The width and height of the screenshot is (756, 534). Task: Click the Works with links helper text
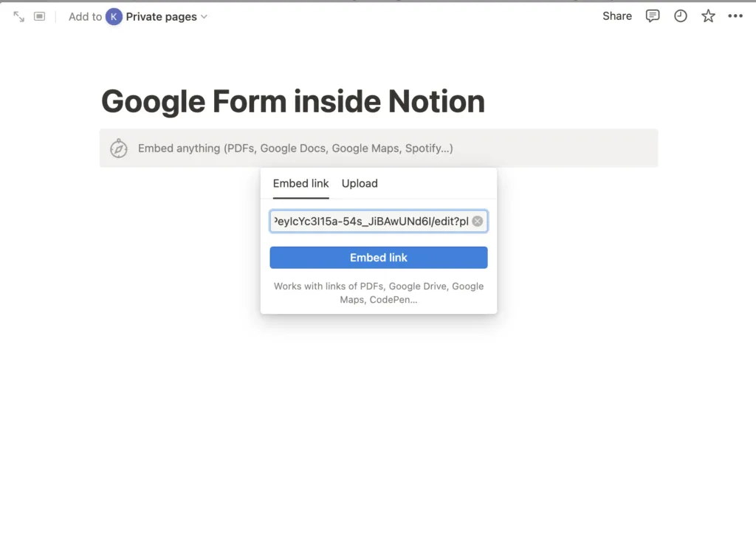point(379,292)
